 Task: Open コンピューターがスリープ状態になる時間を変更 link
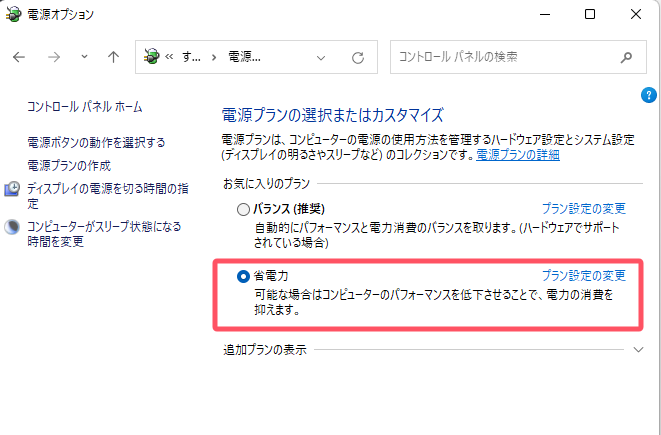point(104,234)
